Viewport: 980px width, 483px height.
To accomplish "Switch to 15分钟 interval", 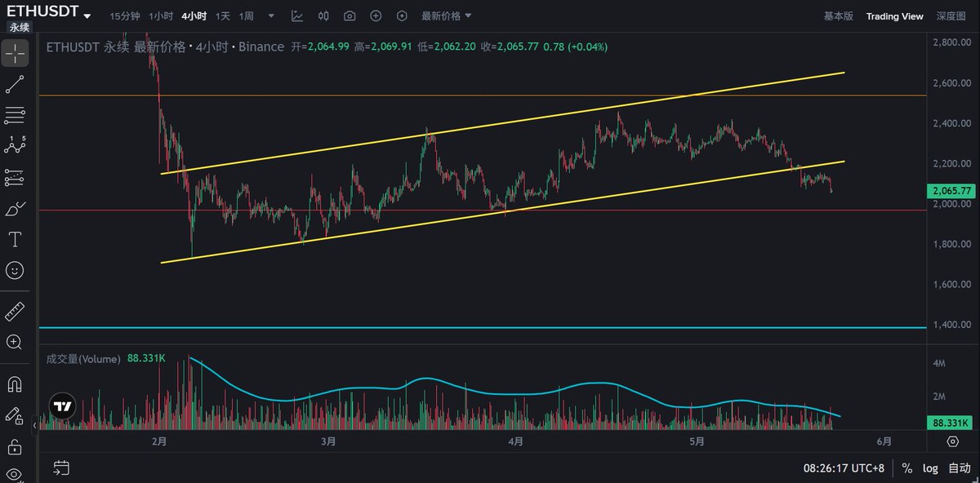I will (125, 16).
